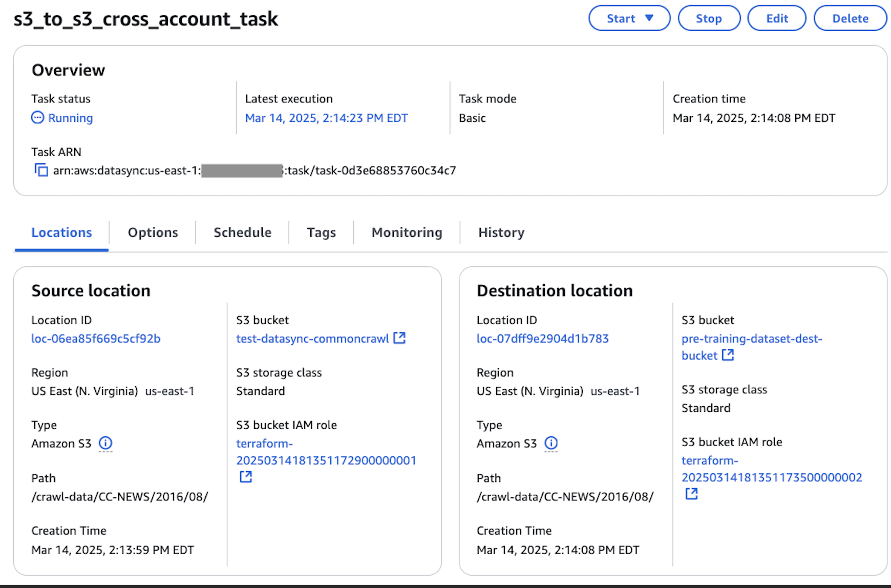
Task: Open the latest execution from Mar 14
Action: coord(326,118)
